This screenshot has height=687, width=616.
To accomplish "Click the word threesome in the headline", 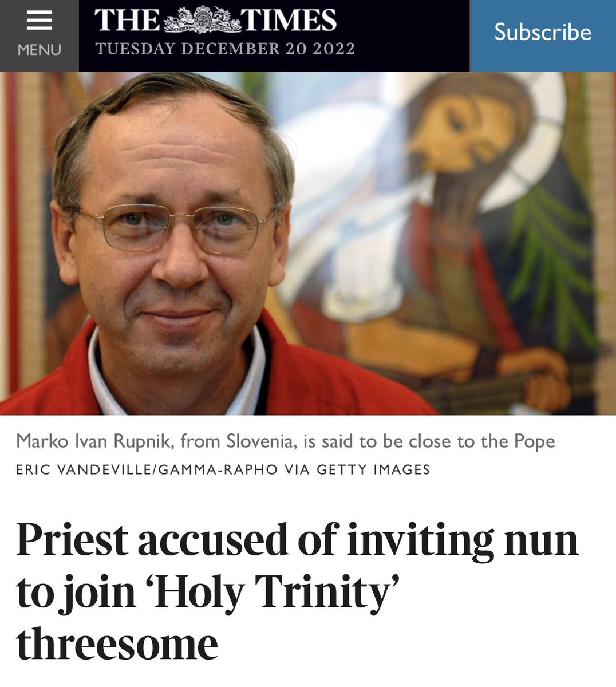I will tap(117, 644).
